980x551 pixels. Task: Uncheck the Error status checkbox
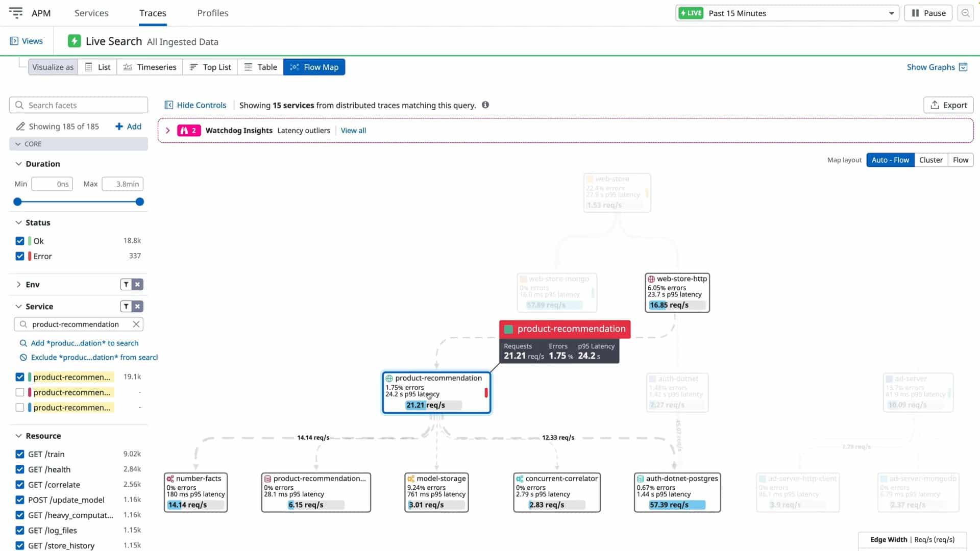(x=20, y=256)
